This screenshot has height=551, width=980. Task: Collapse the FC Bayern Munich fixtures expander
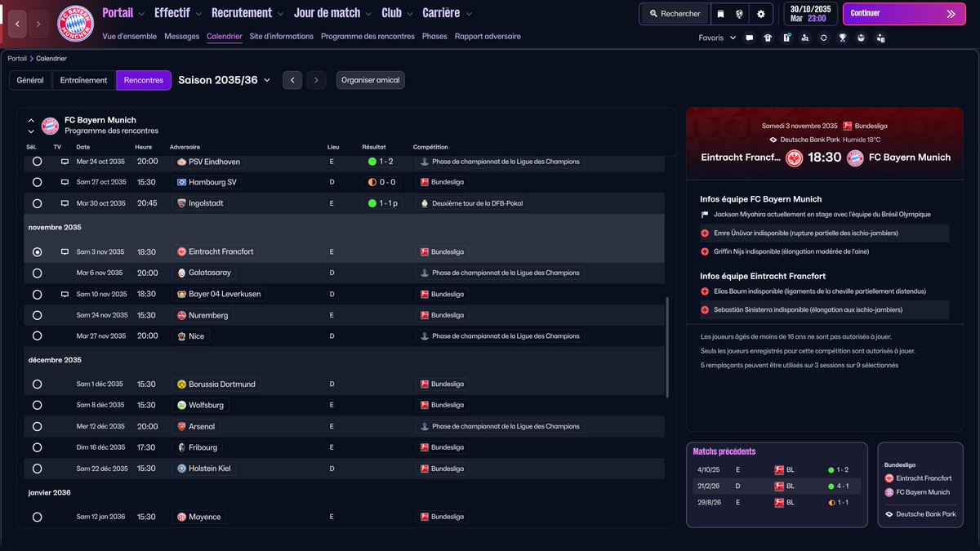coord(31,121)
